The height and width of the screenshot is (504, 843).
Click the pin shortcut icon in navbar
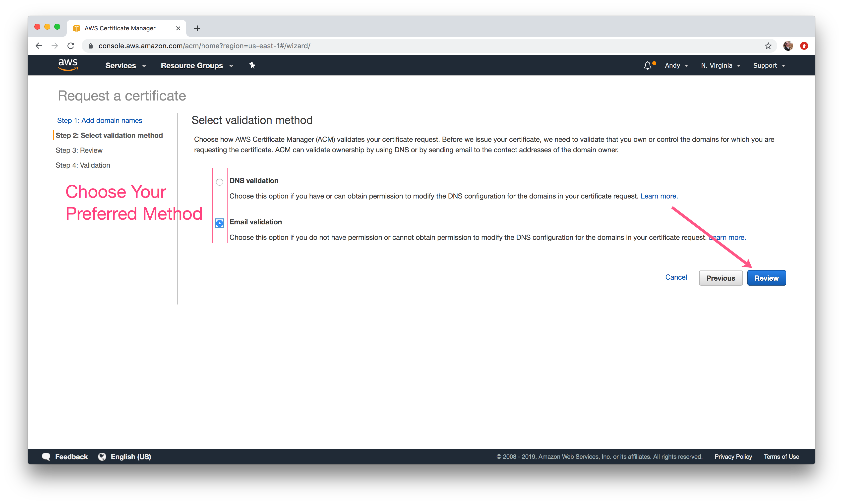pos(252,65)
